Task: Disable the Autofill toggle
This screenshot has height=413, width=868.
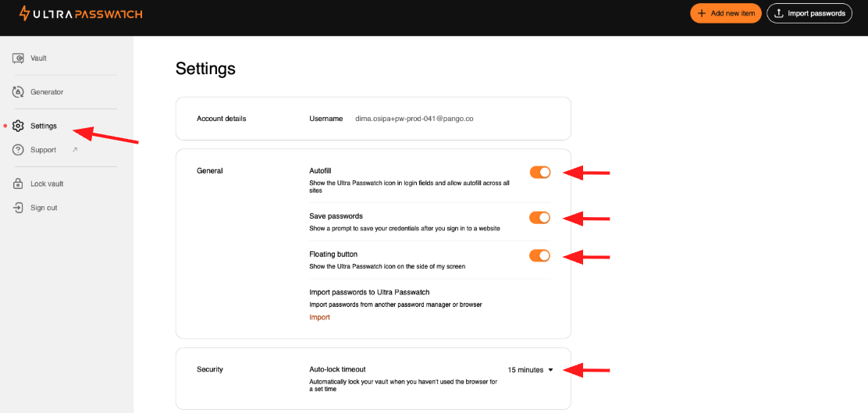Action: (x=539, y=173)
